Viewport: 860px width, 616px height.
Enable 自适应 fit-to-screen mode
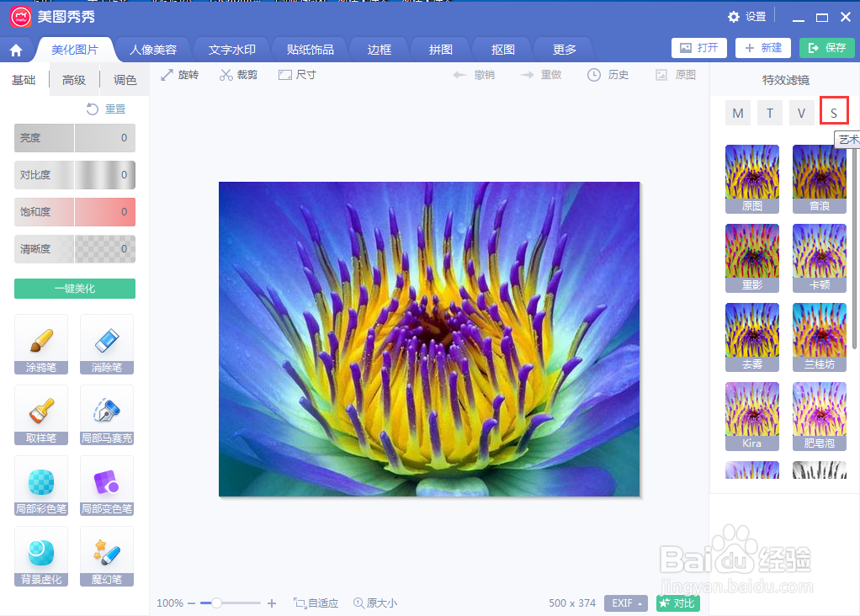click(316, 603)
